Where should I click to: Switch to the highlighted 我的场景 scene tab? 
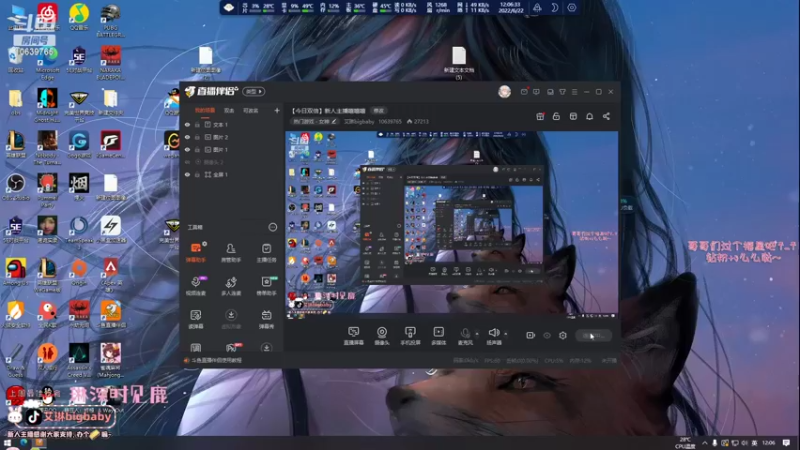(x=205, y=110)
